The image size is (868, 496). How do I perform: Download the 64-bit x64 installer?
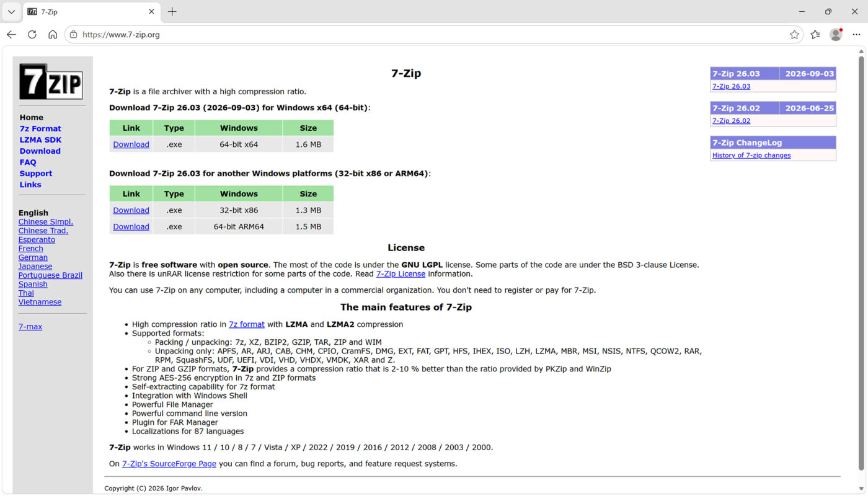(x=131, y=144)
